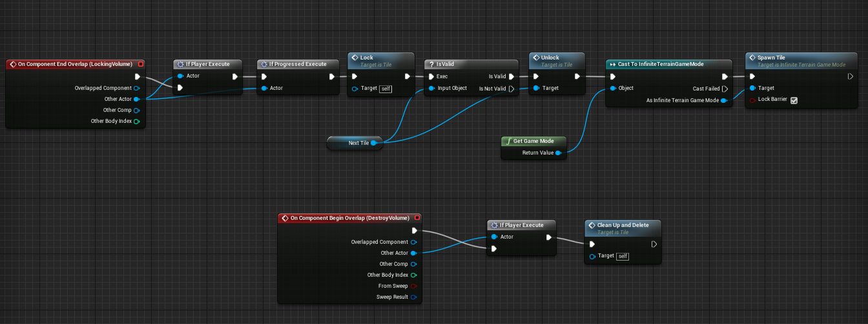Click Other Actor pin on LockingVolume event
The image size is (868, 324).
pos(136,99)
